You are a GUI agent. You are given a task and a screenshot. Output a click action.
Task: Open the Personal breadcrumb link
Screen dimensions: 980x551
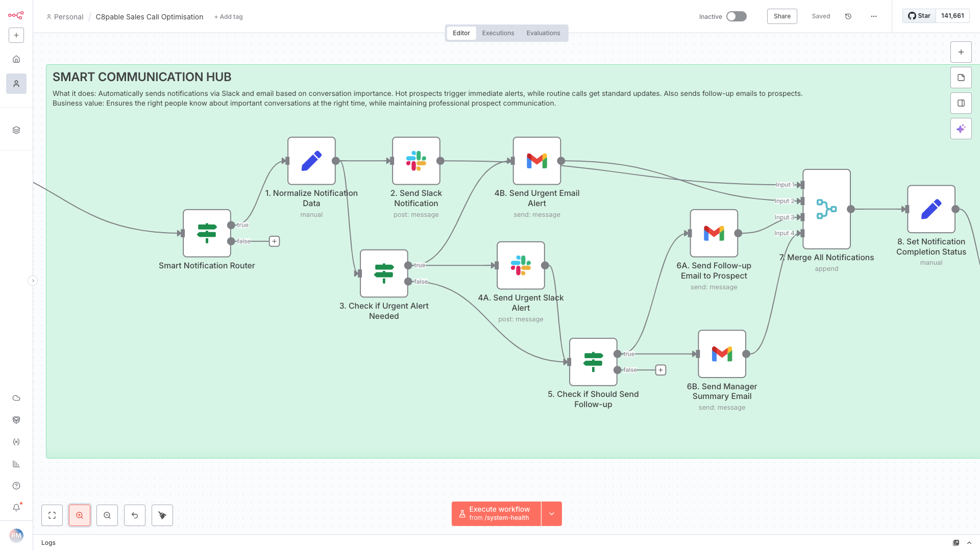65,17
